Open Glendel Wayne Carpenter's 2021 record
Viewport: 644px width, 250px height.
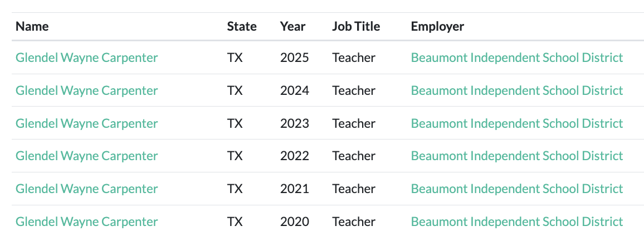87,189
